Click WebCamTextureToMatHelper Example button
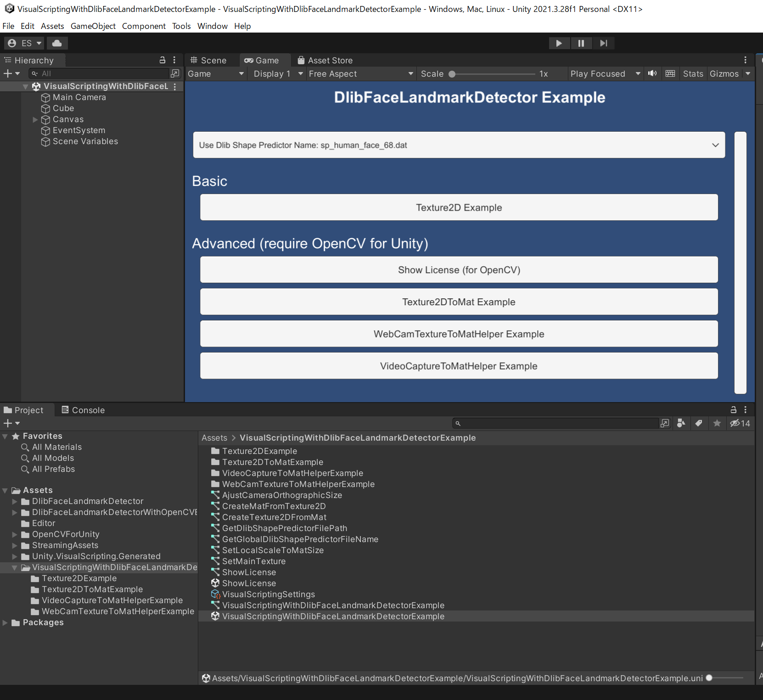763x700 pixels. 459,334
